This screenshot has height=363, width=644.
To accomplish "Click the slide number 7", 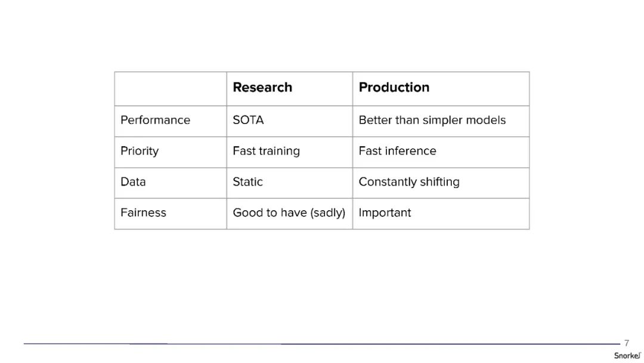I will pyautogui.click(x=627, y=343).
